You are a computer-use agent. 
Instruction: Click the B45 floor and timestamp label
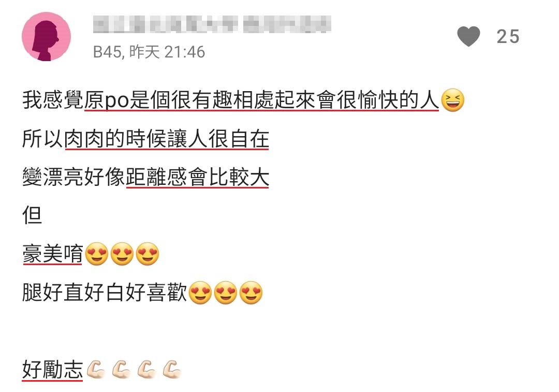coord(149,52)
